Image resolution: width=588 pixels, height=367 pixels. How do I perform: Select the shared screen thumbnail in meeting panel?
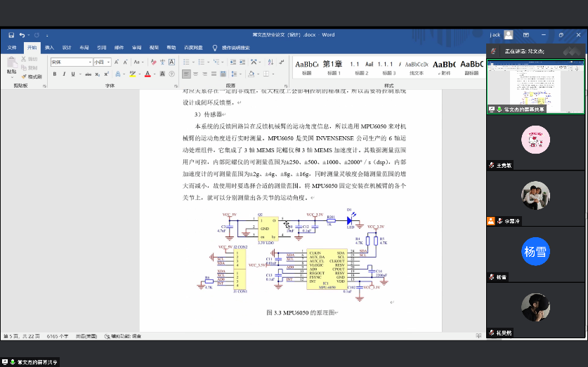pos(535,87)
